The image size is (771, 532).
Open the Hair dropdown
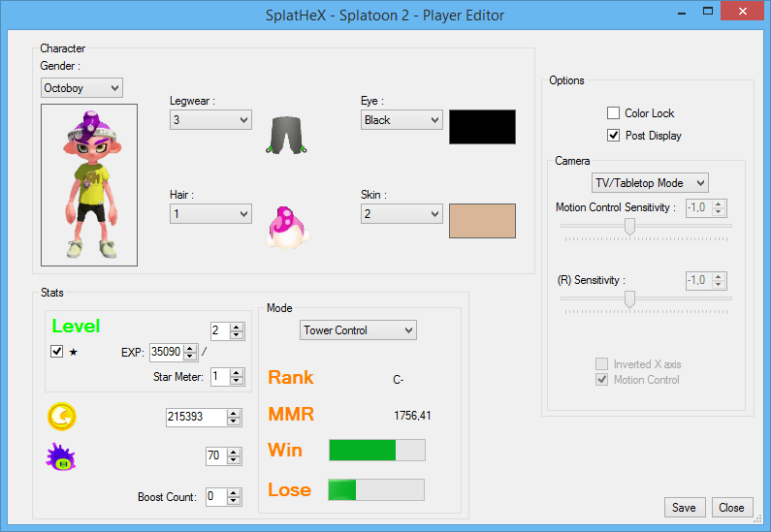211,214
